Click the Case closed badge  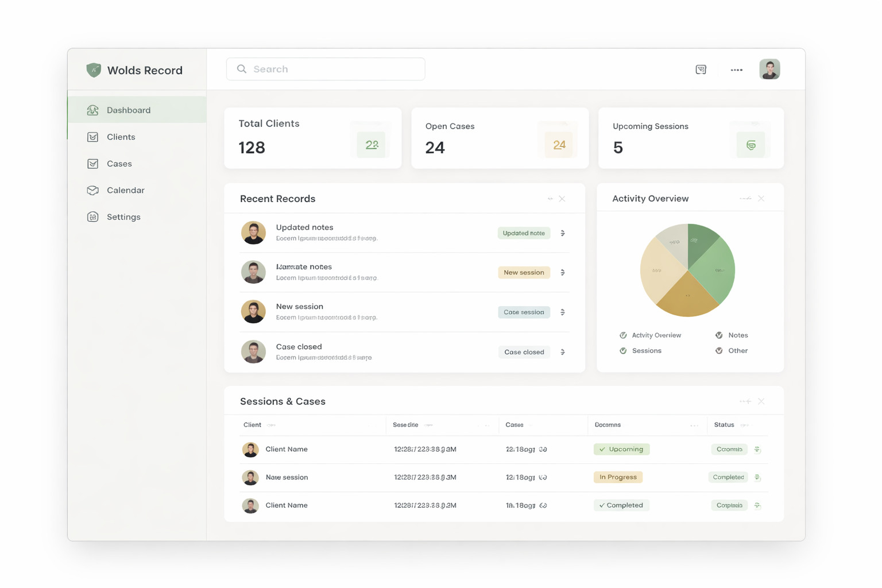[523, 351]
